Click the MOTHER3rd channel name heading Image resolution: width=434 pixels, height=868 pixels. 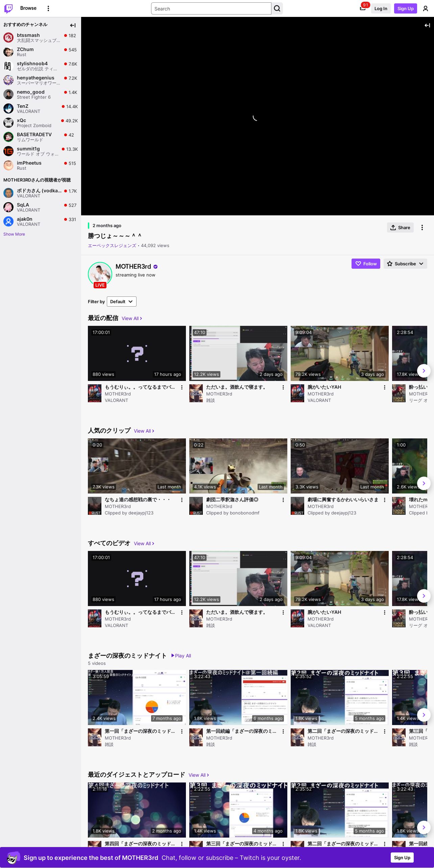(133, 267)
